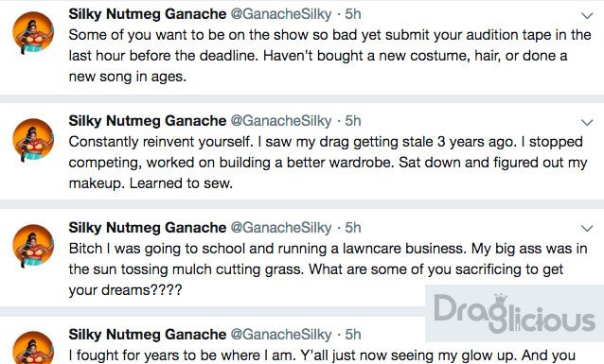
Task: Open avatar of the lawncare business tweet
Action: 33,246
